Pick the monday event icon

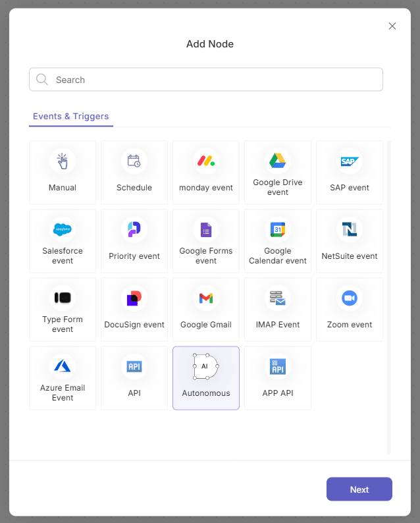206,161
